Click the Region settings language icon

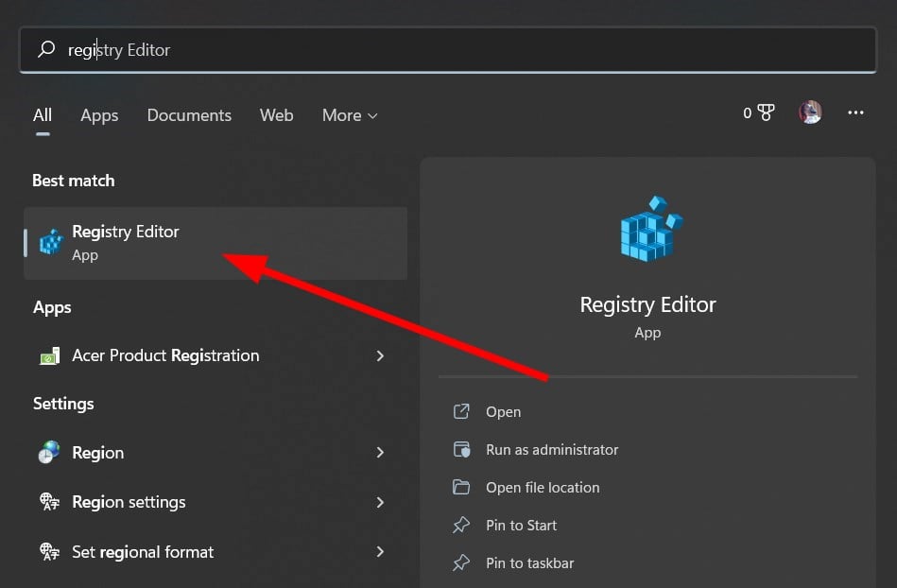coord(49,502)
